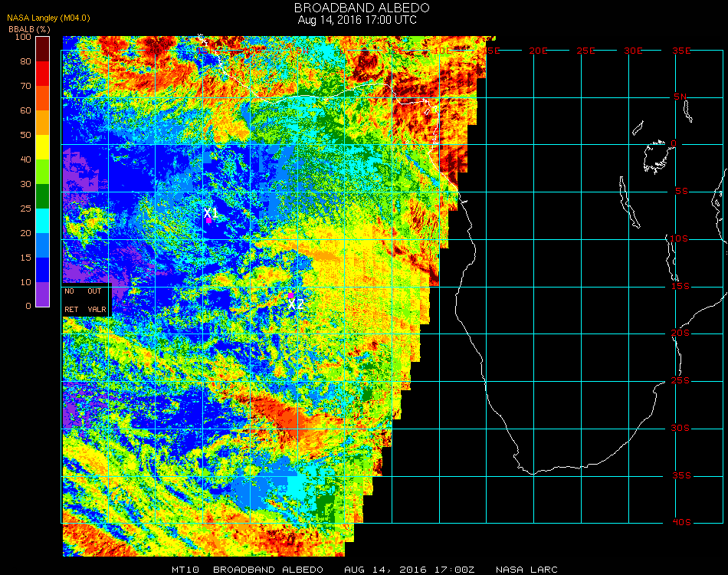This screenshot has width=728, height=575.
Task: Pick the dark green 25-30 legend swatch
Action: click(42, 196)
